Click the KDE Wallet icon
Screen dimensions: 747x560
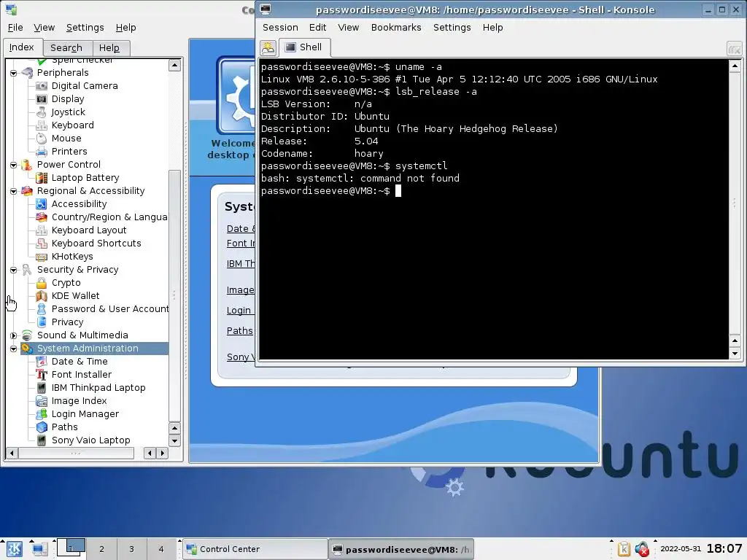[x=42, y=296]
